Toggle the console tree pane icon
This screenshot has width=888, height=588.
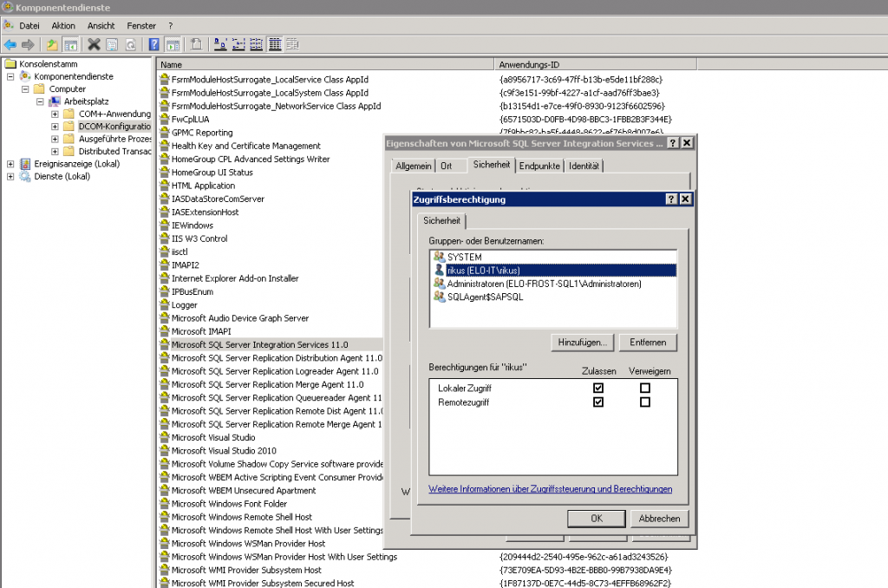pyautogui.click(x=70, y=45)
